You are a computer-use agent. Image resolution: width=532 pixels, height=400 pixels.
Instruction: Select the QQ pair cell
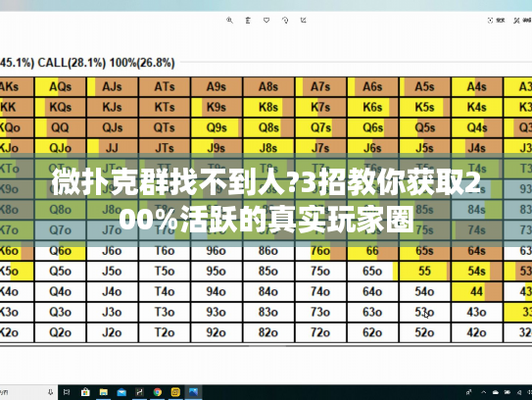(61, 127)
